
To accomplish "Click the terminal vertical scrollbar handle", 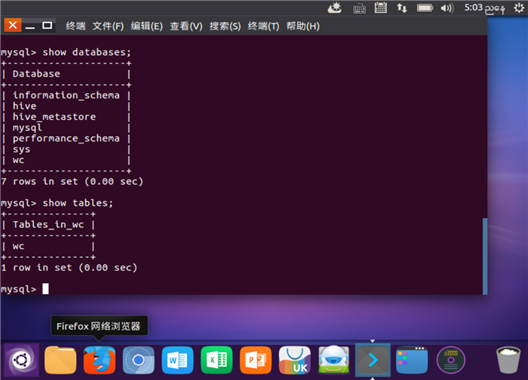I will coord(485,256).
